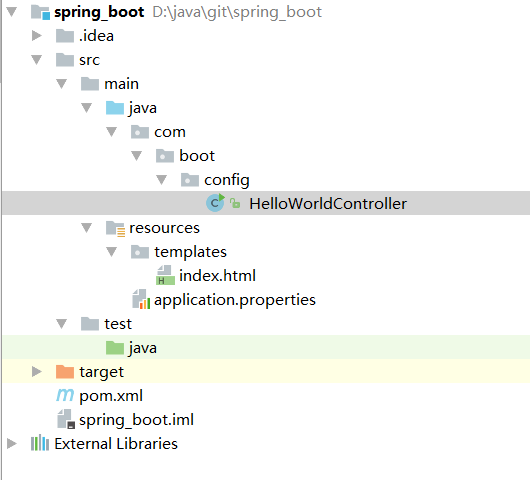
Task: Select the pom.xml file name
Action: (x=111, y=396)
